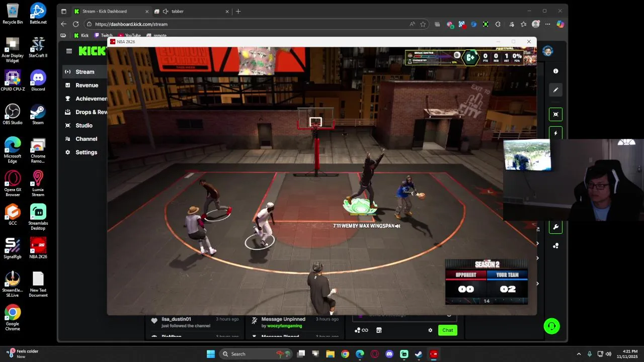Add this page to favorites star
Screen dimensions: 644x362
click(x=423, y=24)
